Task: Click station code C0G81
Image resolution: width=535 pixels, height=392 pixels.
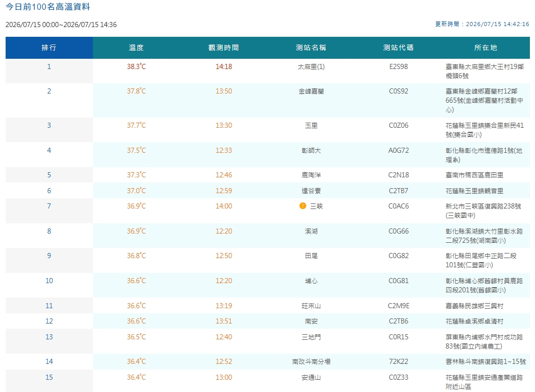Action: [x=399, y=281]
